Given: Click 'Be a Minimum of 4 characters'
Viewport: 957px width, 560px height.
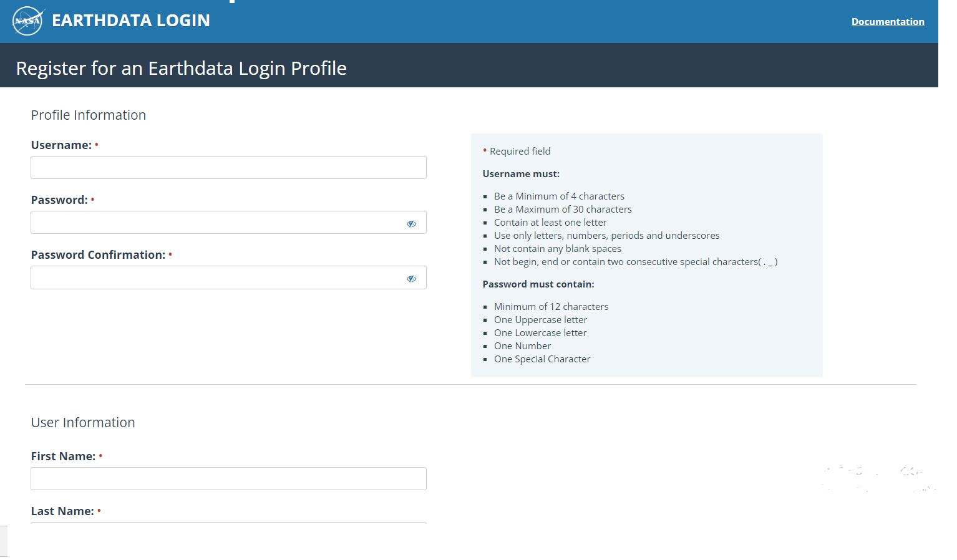Looking at the screenshot, I should [x=560, y=196].
